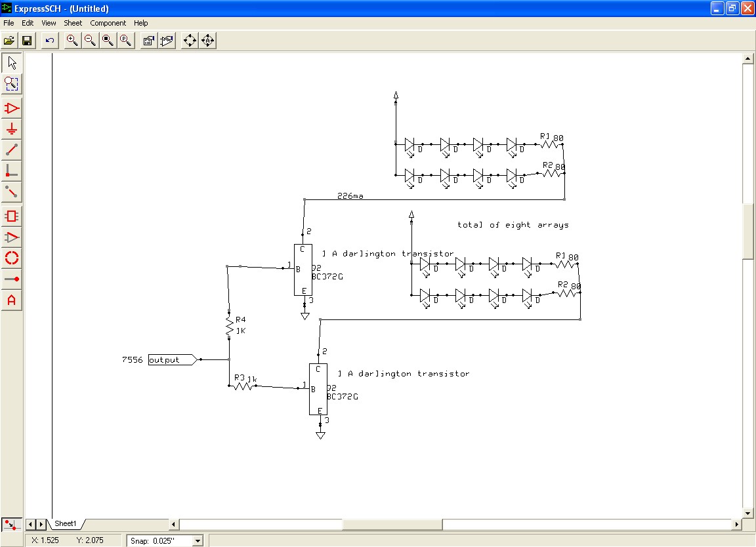Select the red letter A text tool
This screenshot has width=756, height=547.
(x=12, y=300)
